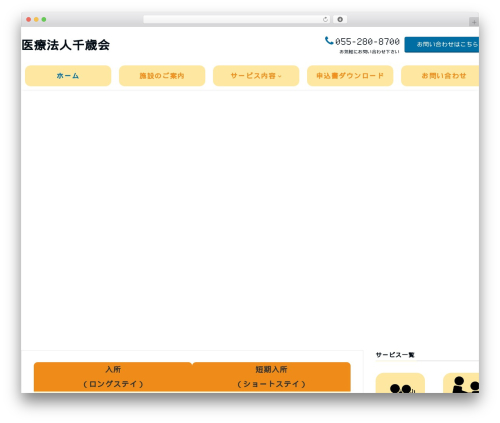Close the browser window with the red button
Viewport: 500px width, 423px height.
(x=29, y=20)
